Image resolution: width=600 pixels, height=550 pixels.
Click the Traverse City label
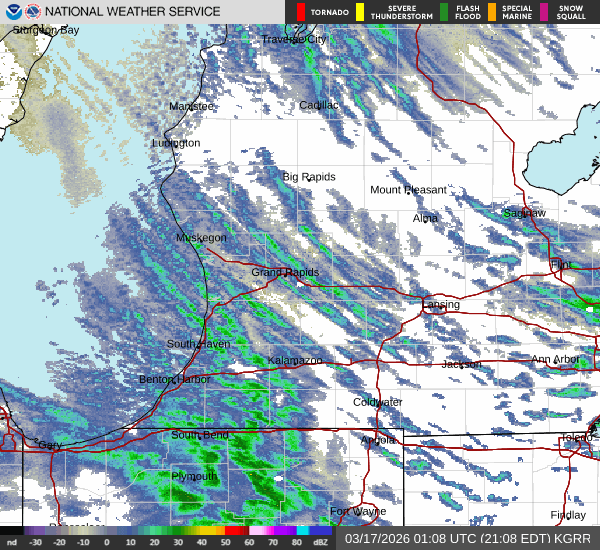click(294, 39)
